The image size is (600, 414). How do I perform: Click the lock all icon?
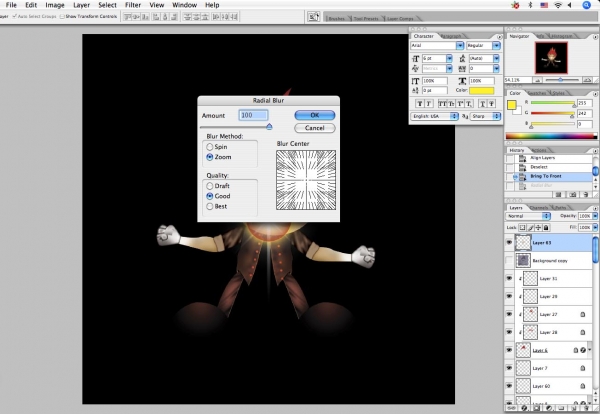coord(546,228)
